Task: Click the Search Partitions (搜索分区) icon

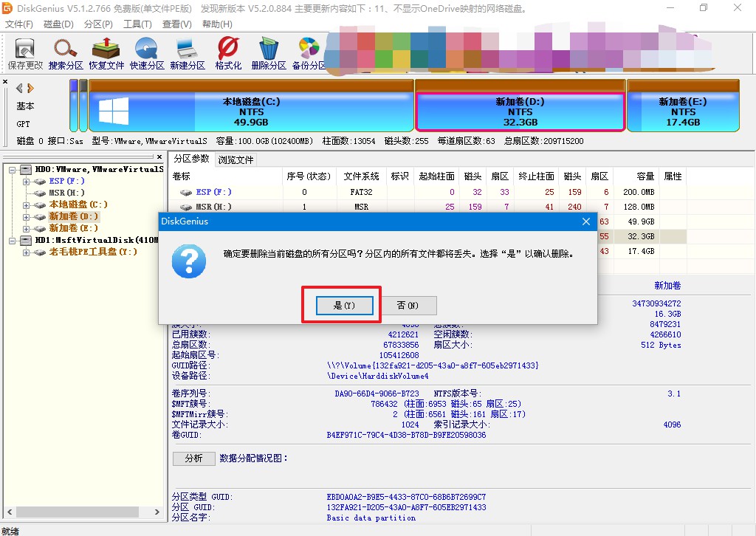Action: (x=66, y=54)
